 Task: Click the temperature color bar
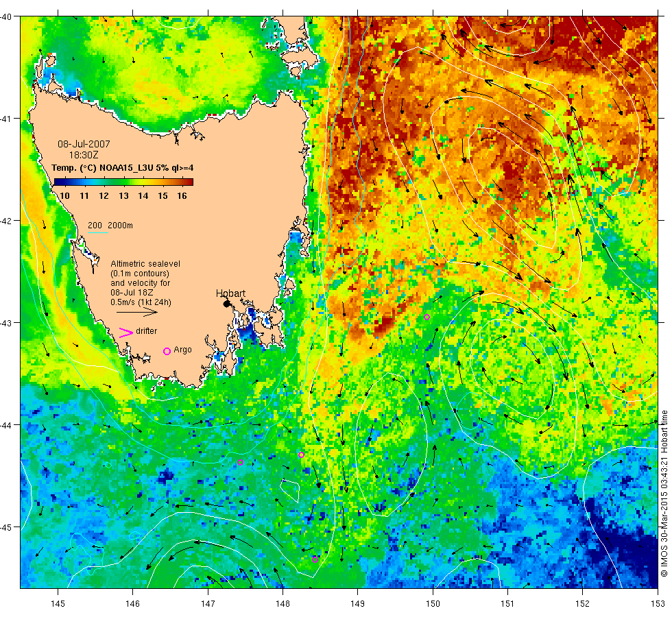click(124, 182)
